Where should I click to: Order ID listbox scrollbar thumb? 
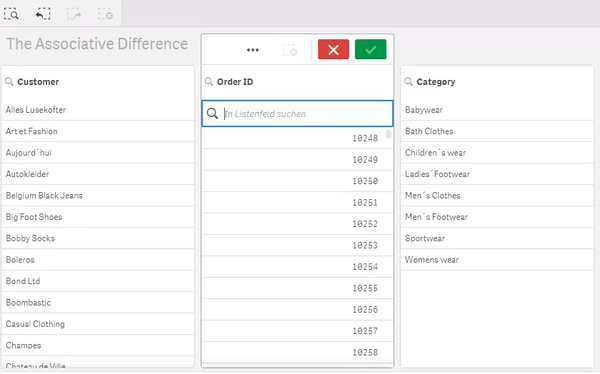[388, 134]
